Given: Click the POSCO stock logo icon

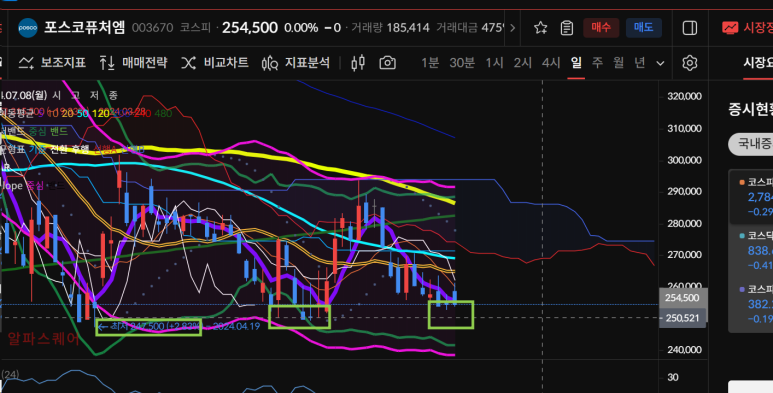Looking at the screenshot, I should click(28, 28).
